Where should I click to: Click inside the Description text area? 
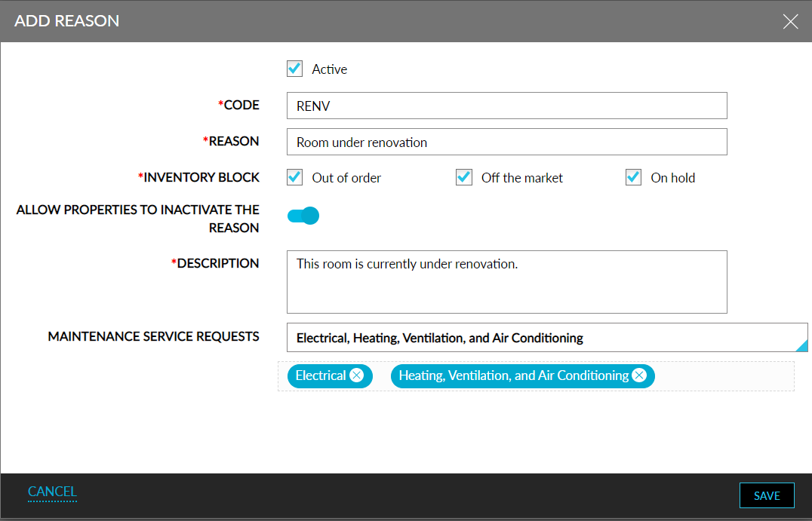pyautogui.click(x=507, y=282)
